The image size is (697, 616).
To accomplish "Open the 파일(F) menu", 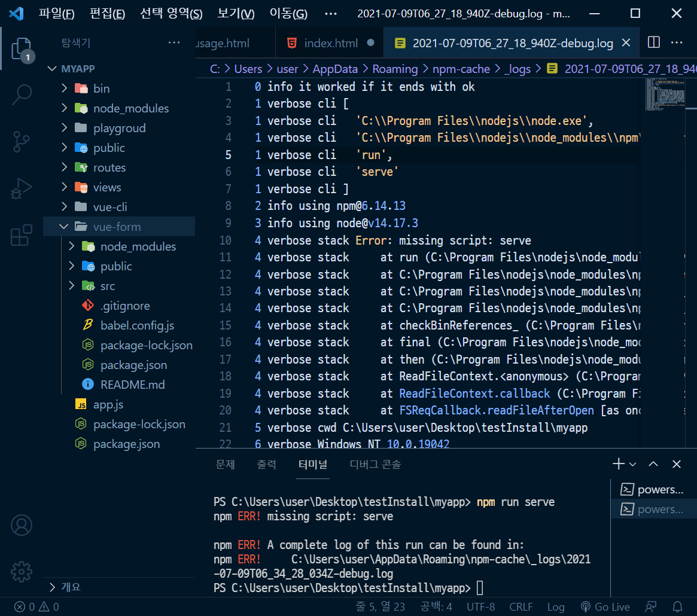I will tap(56, 13).
